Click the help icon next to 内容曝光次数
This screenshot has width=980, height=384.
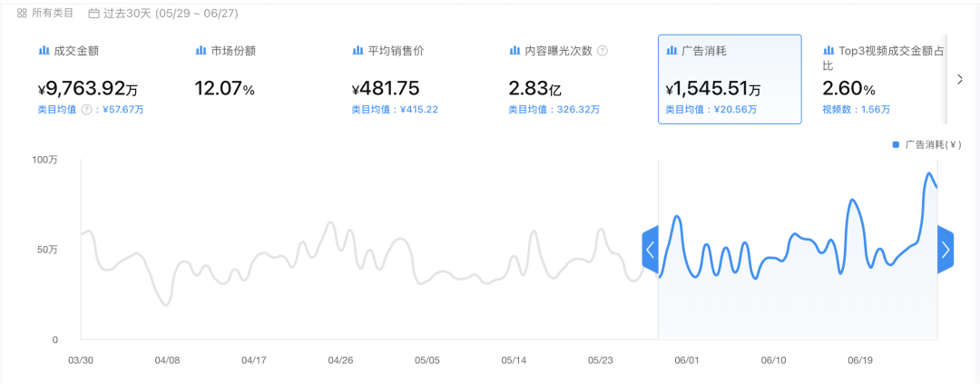(603, 51)
